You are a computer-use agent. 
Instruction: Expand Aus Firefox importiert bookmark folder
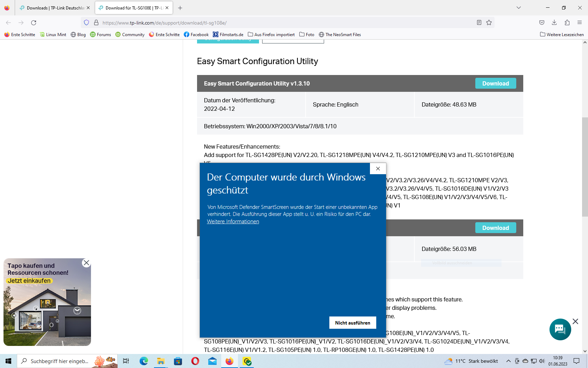pos(271,35)
